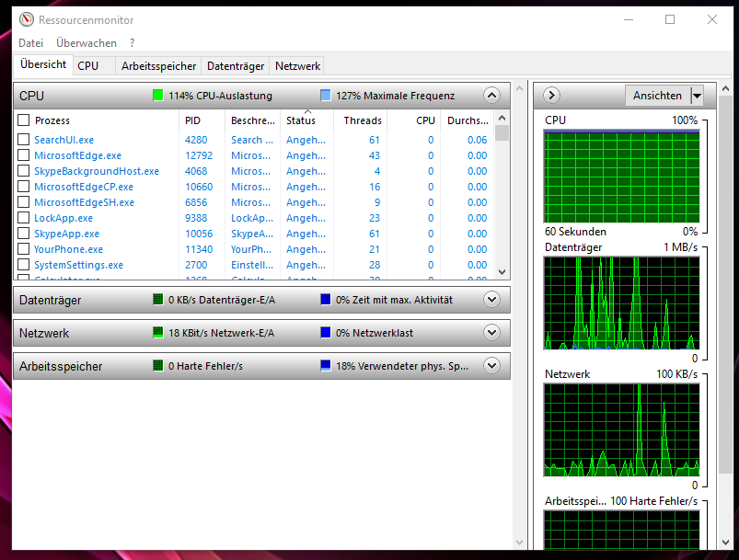The height and width of the screenshot is (560, 739).
Task: Check the SkypeBackgroundHost.exe checkbox
Action: coord(24,170)
